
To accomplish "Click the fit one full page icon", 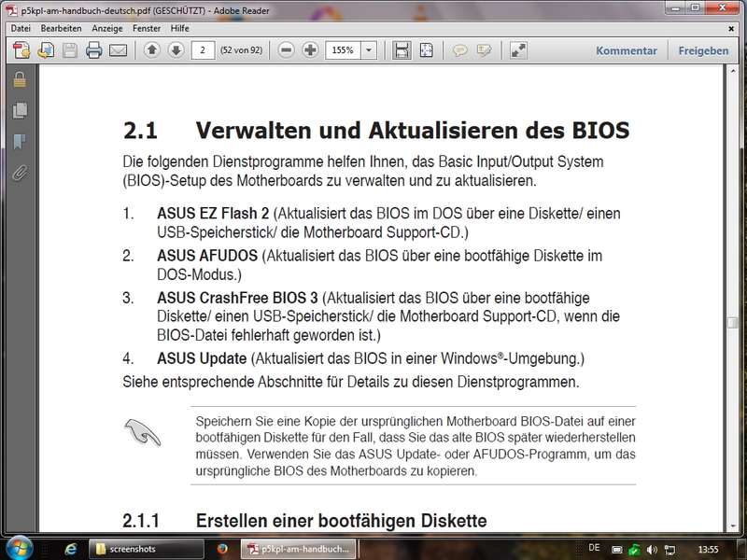I will [x=427, y=50].
